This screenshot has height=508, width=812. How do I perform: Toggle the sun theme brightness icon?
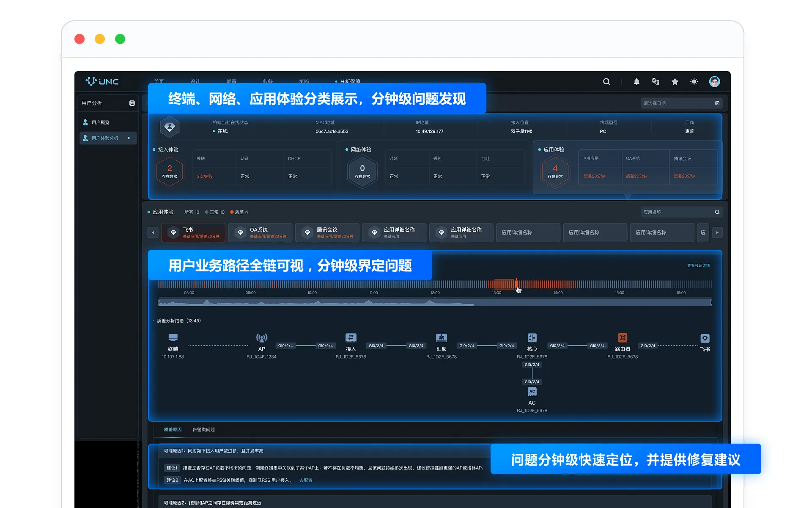point(694,82)
